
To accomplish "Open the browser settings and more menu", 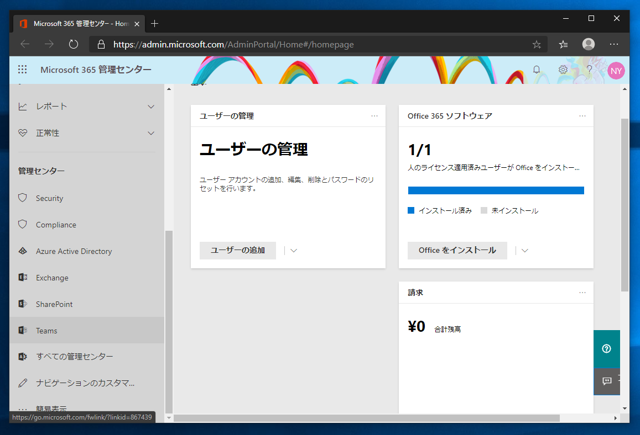I will (614, 44).
